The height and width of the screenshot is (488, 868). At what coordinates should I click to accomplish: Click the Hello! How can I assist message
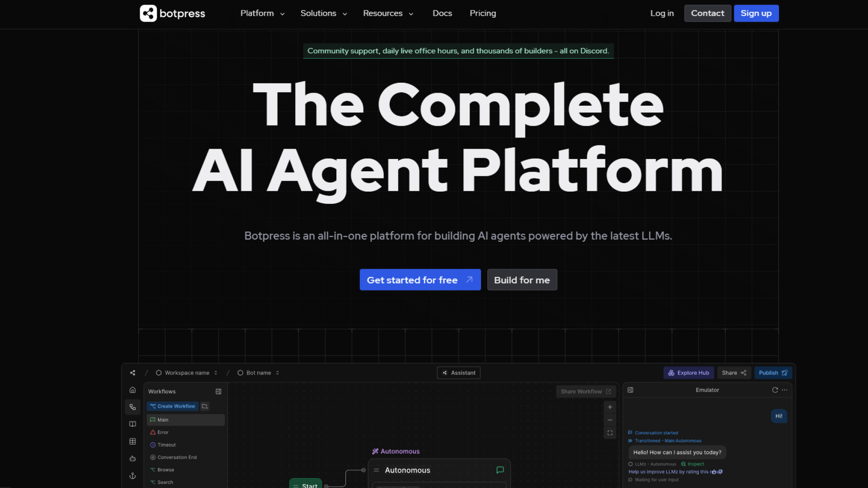(x=677, y=452)
